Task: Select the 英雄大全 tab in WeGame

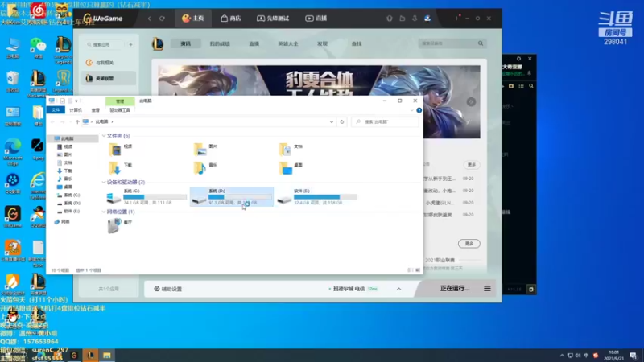Action: (x=288, y=43)
